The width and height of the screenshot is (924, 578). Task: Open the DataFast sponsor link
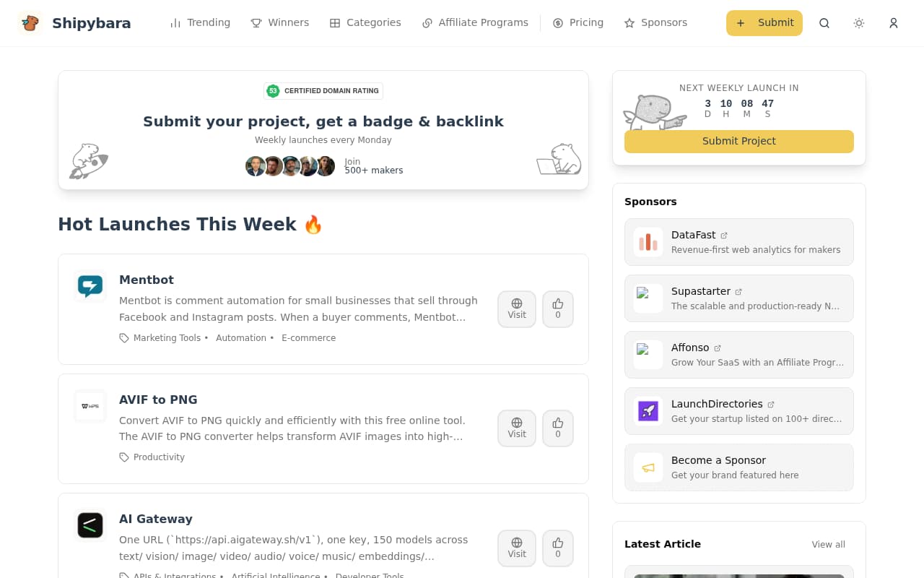[739, 242]
